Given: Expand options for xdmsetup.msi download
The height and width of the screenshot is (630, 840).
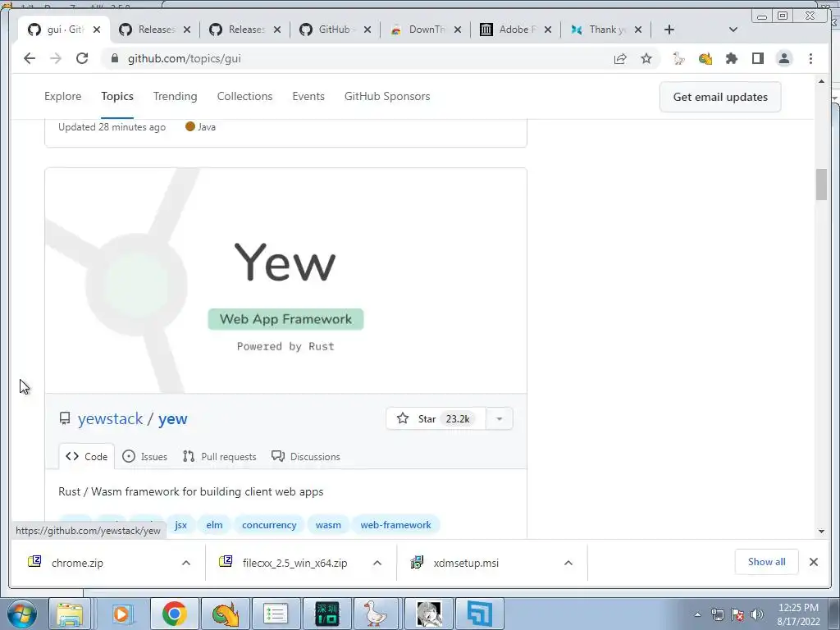Looking at the screenshot, I should point(568,563).
